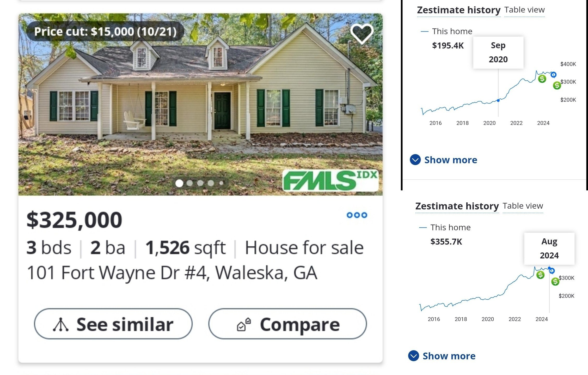This screenshot has height=375, width=588.
Task: Click the Price cut $15,000 badge
Action: click(105, 32)
